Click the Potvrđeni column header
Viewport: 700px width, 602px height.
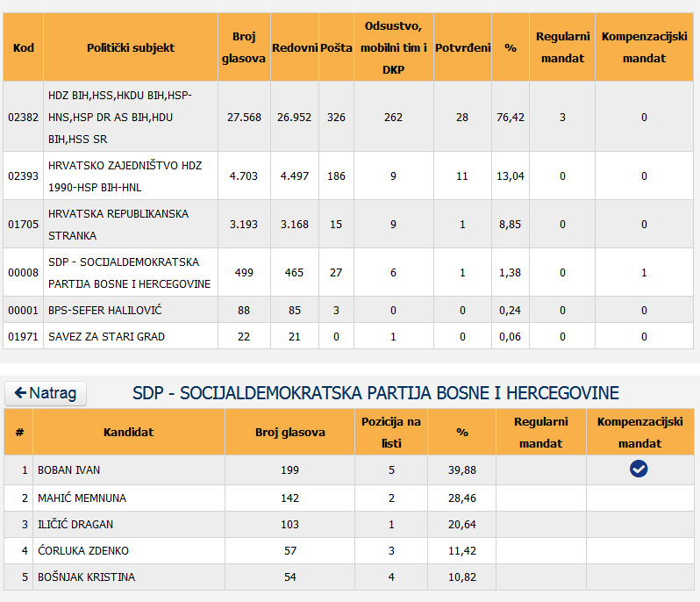[x=462, y=47]
